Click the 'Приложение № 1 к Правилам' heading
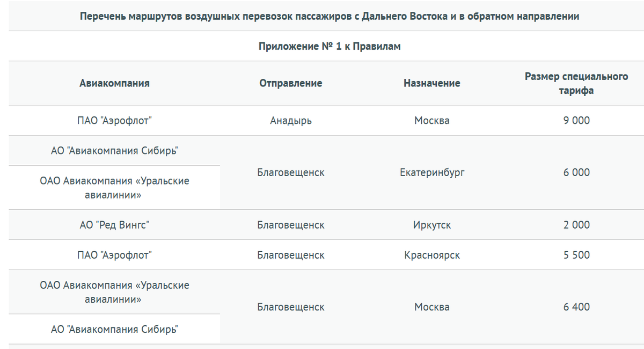644x349 pixels. (330, 47)
